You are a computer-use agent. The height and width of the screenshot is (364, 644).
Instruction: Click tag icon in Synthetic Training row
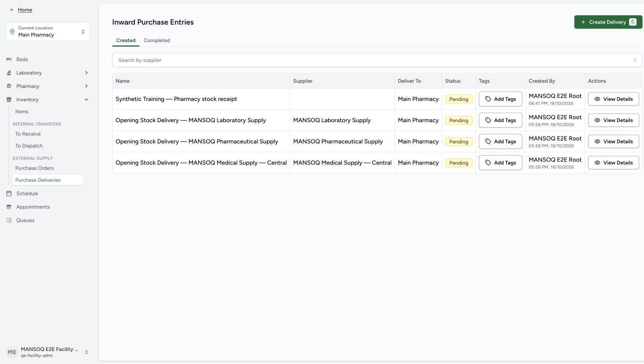point(488,99)
